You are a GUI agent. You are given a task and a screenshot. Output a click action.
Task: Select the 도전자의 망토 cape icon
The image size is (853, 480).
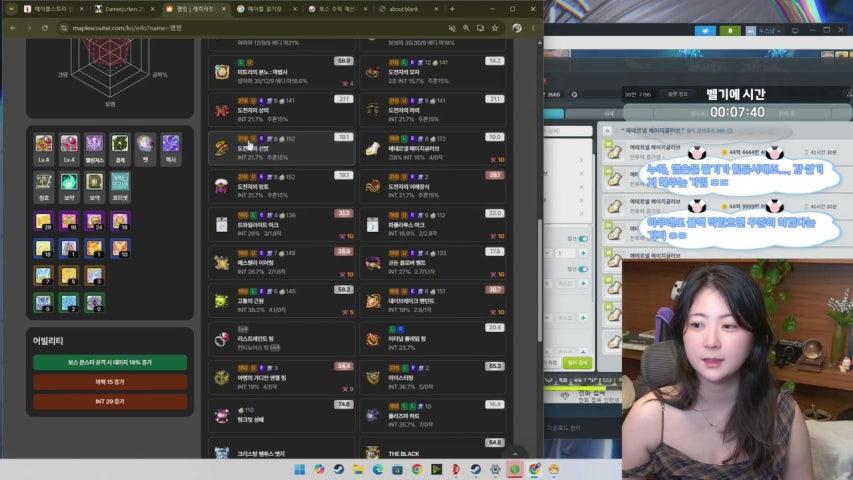pyautogui.click(x=221, y=187)
